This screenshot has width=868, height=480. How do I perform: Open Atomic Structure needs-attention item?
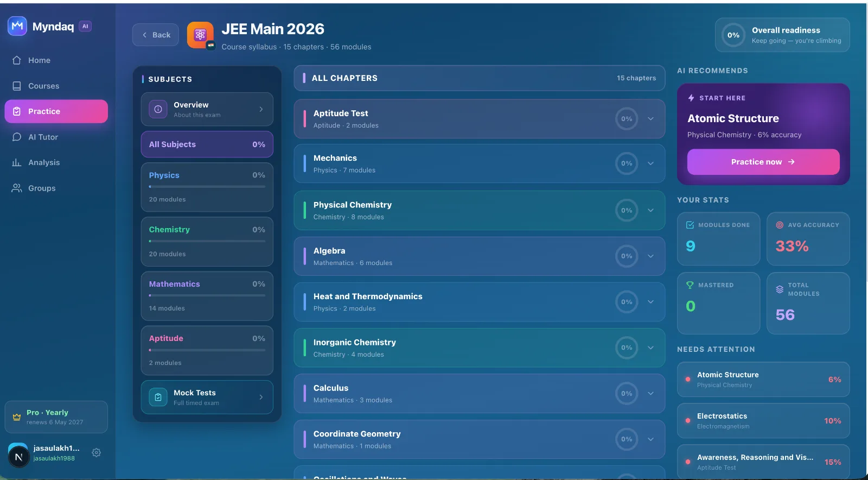click(x=763, y=380)
